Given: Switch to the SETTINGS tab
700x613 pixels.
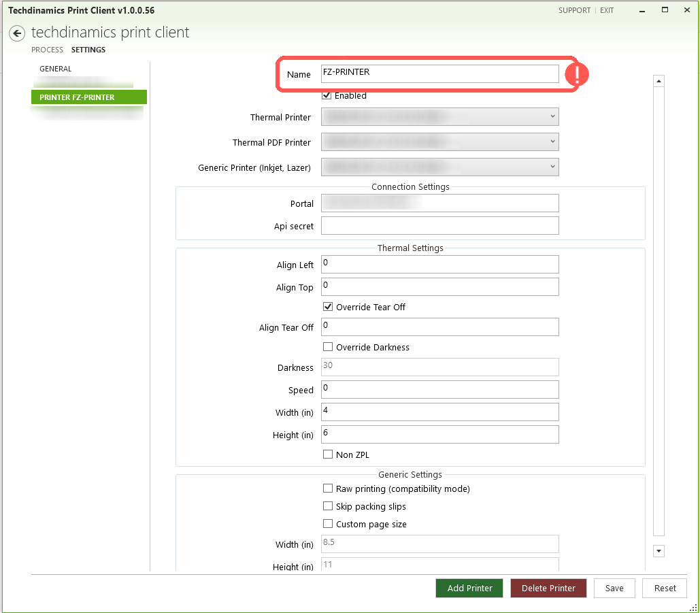Looking at the screenshot, I should [x=88, y=50].
